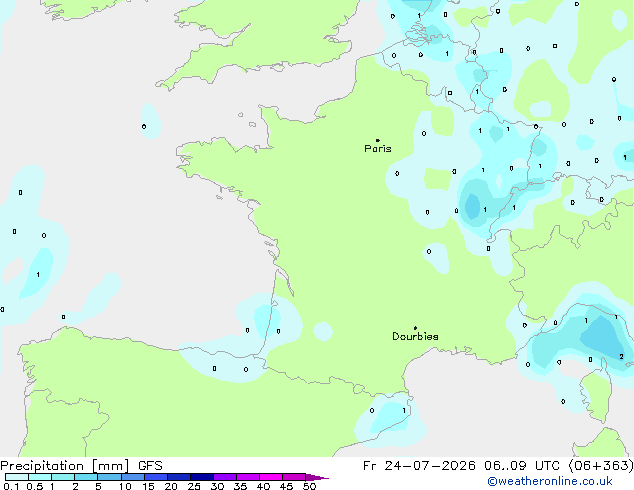The width and height of the screenshot is (634, 490).
Task: Click the Dourbies location dot marker
Action: [x=415, y=328]
